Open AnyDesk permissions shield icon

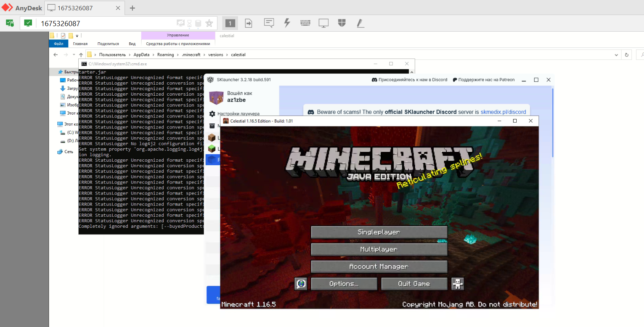click(342, 23)
